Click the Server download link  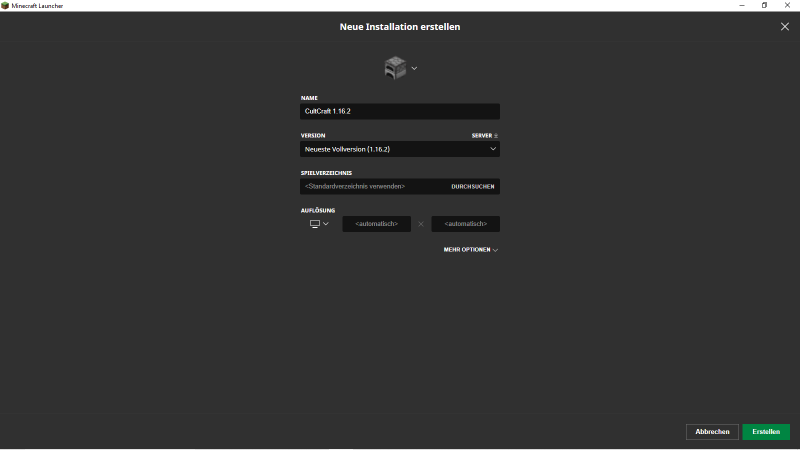[481, 135]
